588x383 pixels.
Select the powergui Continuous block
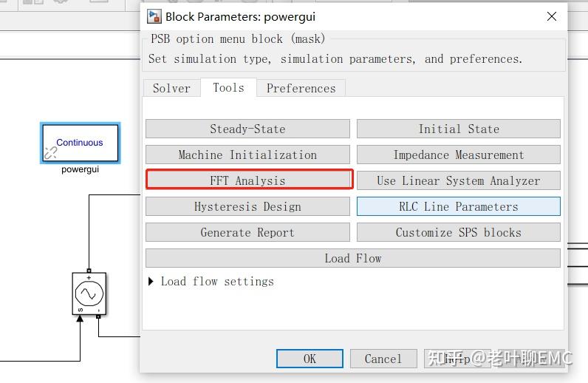pyautogui.click(x=80, y=143)
